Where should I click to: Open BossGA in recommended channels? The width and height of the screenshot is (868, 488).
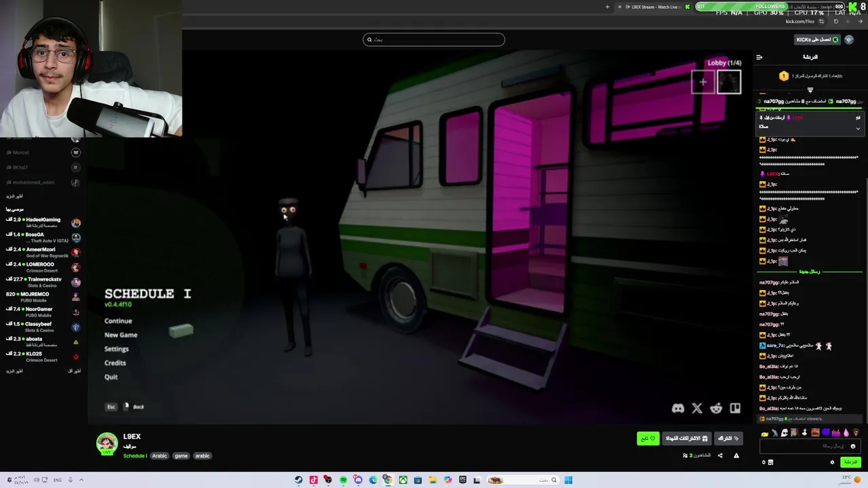[43, 237]
